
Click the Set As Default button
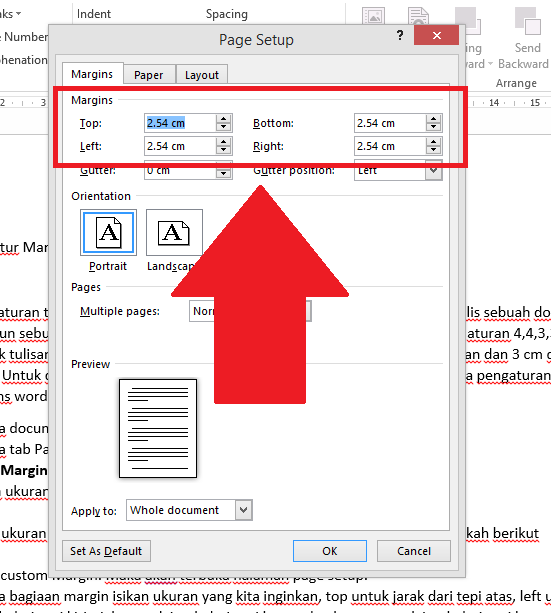[x=106, y=551]
